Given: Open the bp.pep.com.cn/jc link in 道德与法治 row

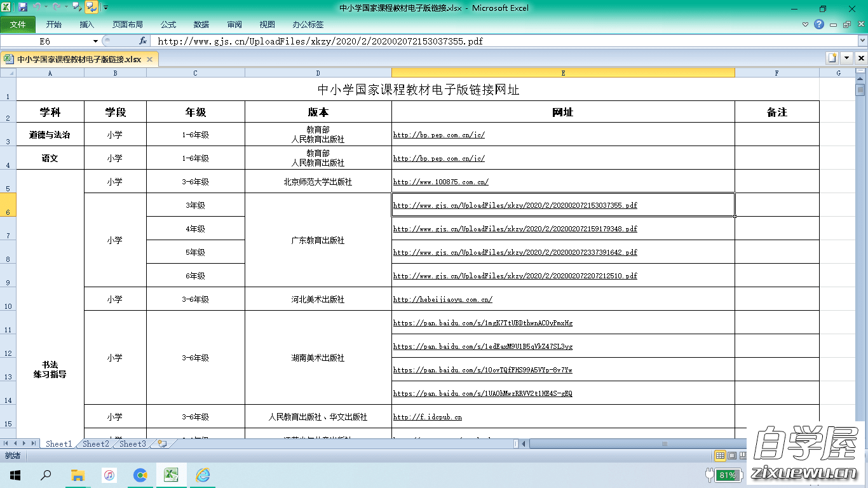Looking at the screenshot, I should [x=439, y=135].
